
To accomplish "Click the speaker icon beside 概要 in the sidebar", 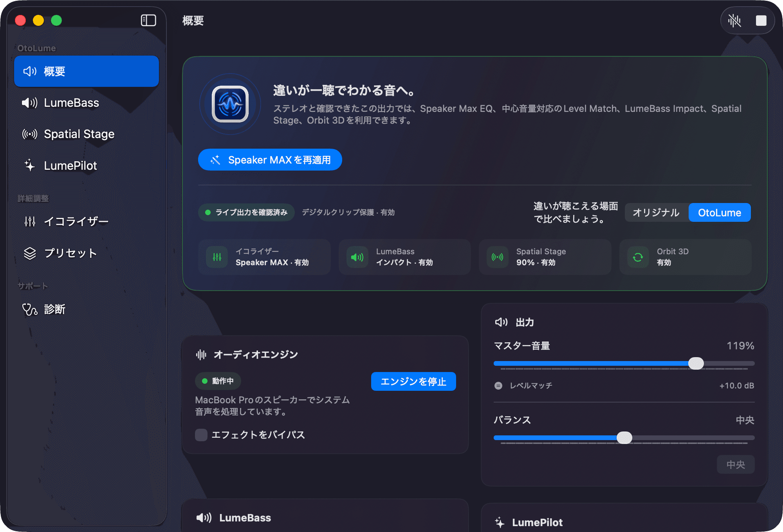I will [30, 71].
